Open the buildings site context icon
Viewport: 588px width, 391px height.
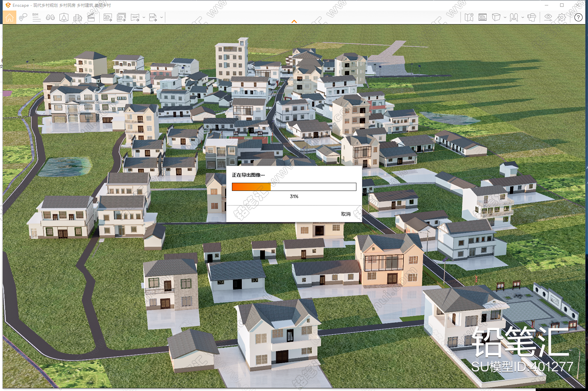(78, 17)
